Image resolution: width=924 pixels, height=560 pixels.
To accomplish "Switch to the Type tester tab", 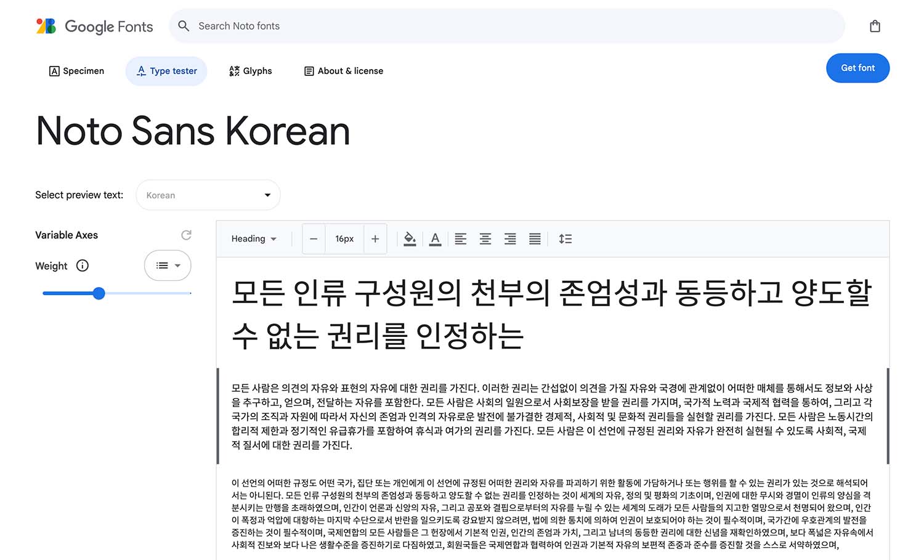I will [166, 71].
